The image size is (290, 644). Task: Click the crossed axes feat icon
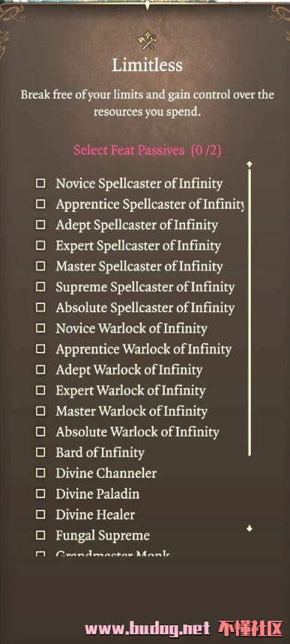[x=147, y=41]
